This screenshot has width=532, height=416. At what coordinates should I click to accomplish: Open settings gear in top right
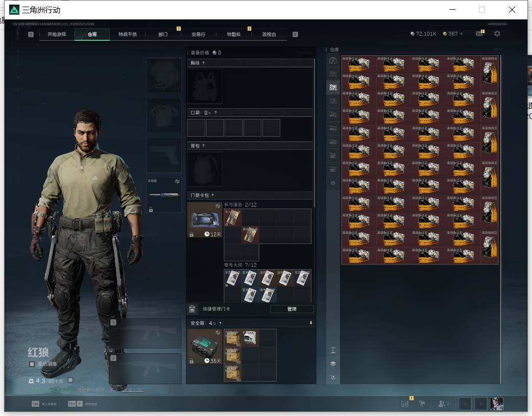coord(497,34)
